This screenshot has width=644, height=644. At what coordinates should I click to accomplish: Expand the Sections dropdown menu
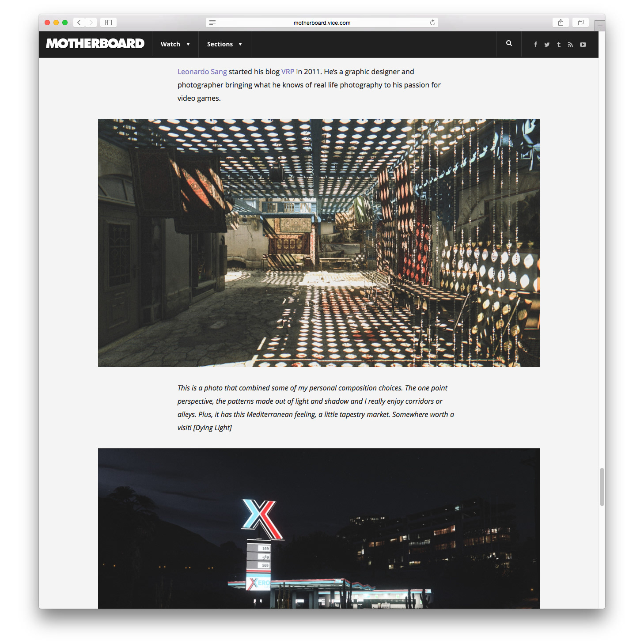pos(224,44)
